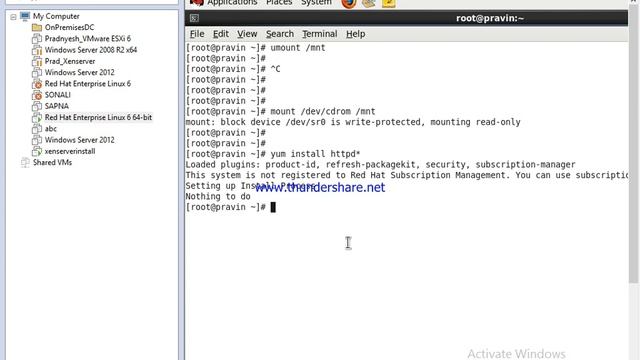Click the 'mount /dev/cdrom /mnt' command text
This screenshot has height=360, width=640.
tap(323, 111)
